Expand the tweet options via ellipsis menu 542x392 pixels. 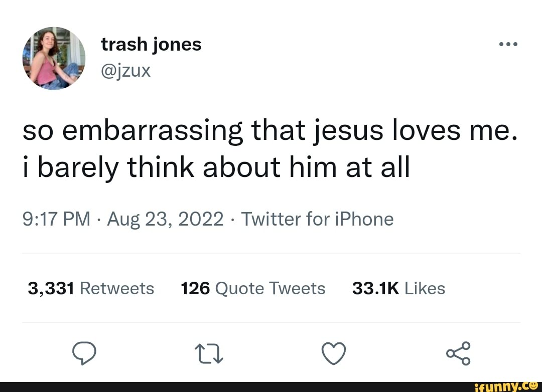click(509, 44)
